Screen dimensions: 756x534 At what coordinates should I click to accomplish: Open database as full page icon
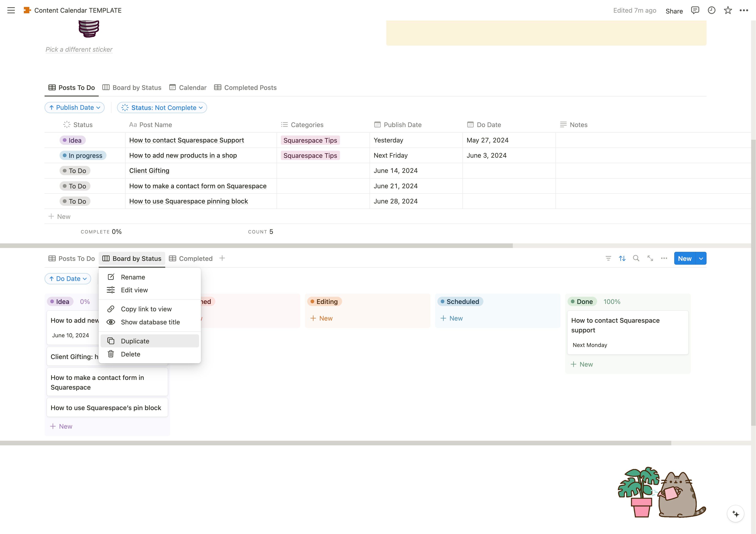(650, 258)
